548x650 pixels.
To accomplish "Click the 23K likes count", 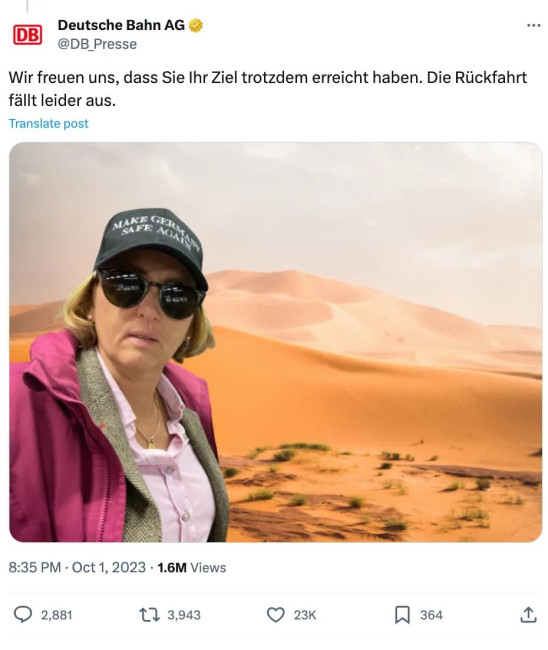I will point(305,615).
